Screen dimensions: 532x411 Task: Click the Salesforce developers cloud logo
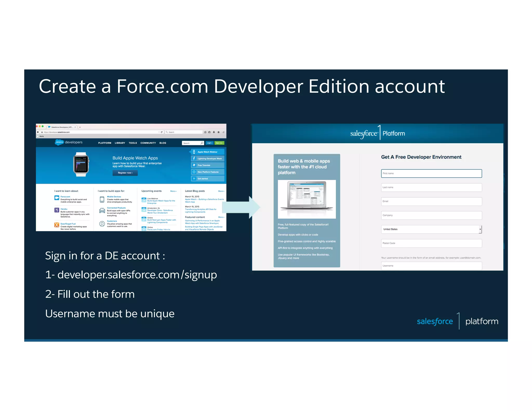pos(59,142)
